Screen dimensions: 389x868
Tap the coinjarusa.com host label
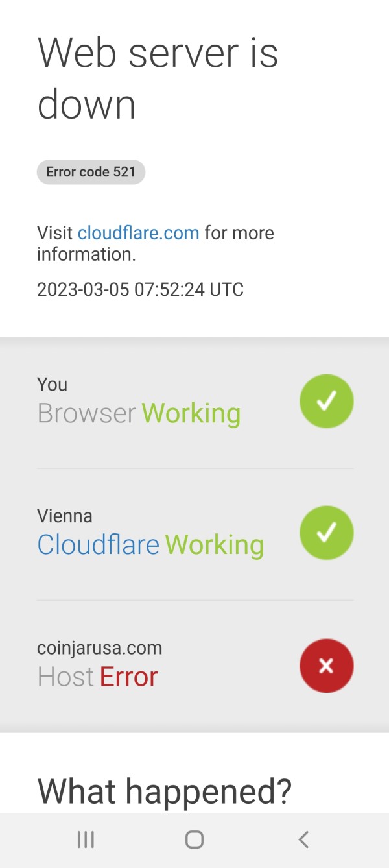pyautogui.click(x=99, y=648)
